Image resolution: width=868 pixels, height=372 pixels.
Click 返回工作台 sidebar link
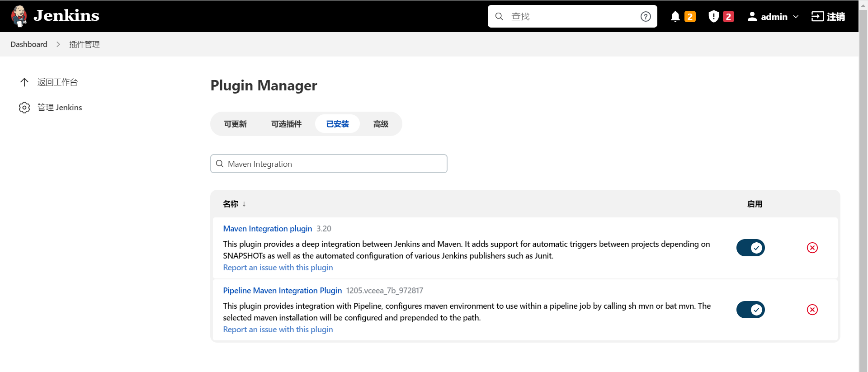tap(57, 82)
